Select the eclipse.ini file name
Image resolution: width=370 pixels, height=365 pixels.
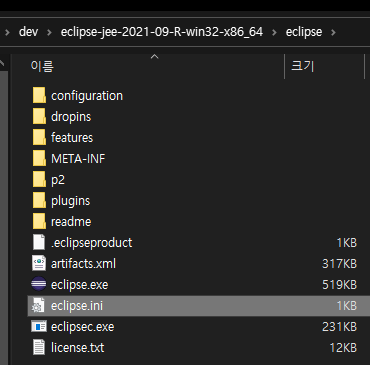click(77, 306)
